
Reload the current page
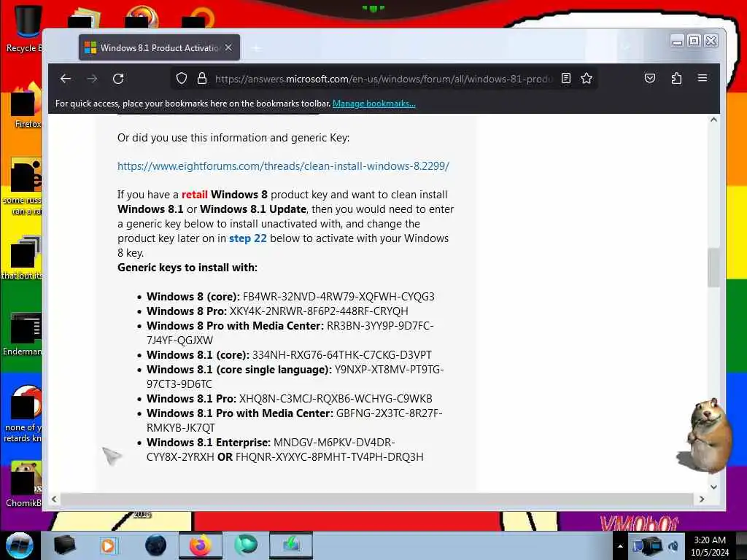119,79
